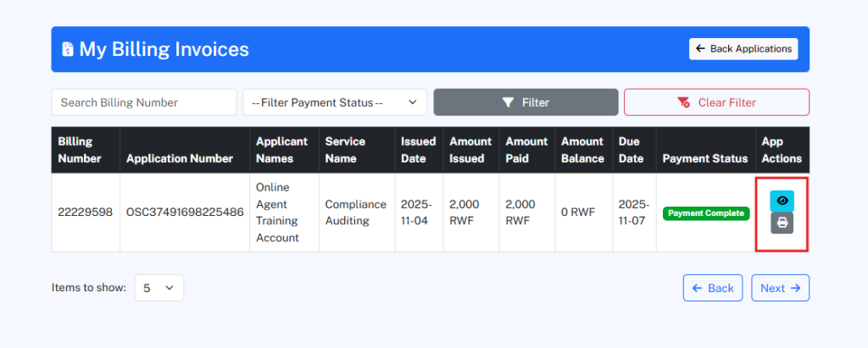Click the Amount Balance column header
Viewport: 868px width, 348px height.
(582, 150)
